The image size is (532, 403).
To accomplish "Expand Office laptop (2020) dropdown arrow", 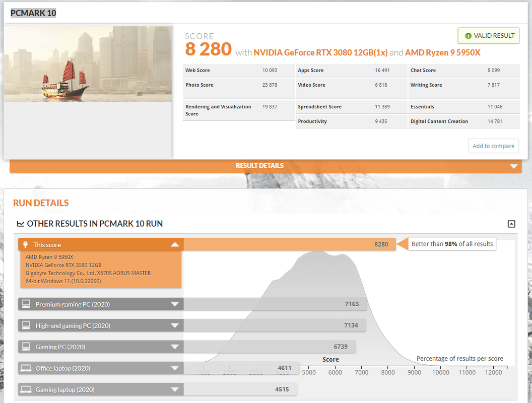I will [x=175, y=368].
